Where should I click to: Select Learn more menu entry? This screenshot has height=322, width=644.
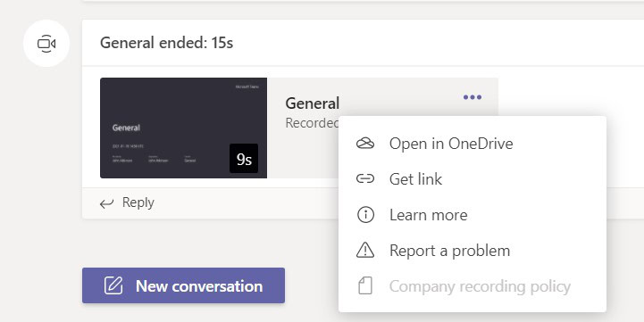pos(473,215)
